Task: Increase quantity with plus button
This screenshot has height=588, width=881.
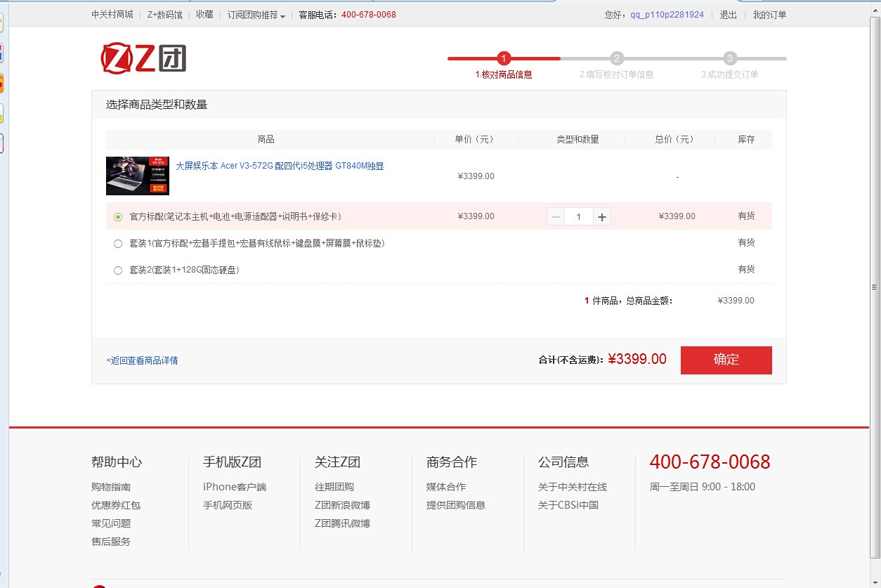Action: coord(602,217)
